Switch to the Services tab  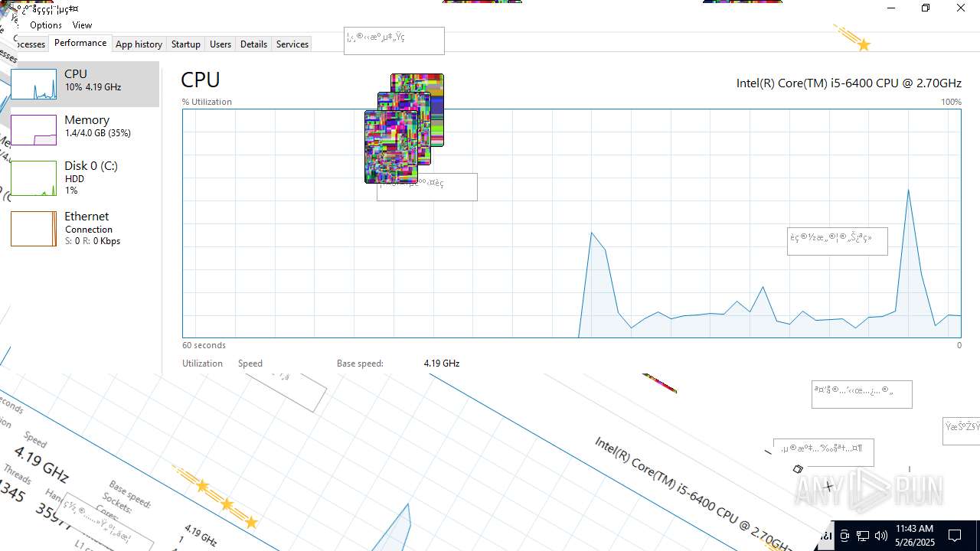pos(292,44)
